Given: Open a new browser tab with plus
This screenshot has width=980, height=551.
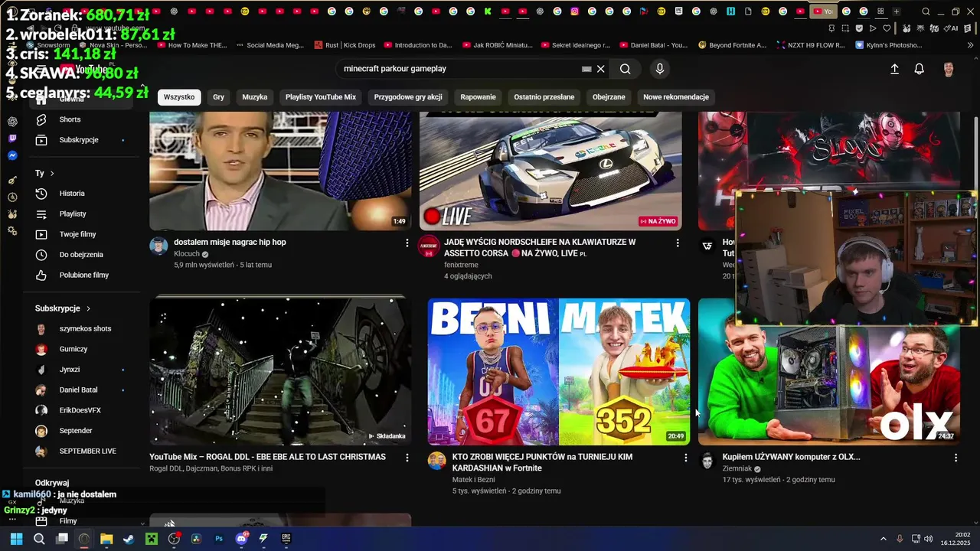Looking at the screenshot, I should pyautogui.click(x=896, y=11).
